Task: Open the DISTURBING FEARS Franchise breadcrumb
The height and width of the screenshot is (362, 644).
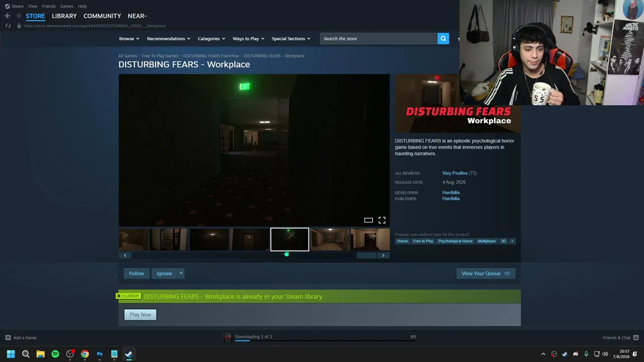Action: pyautogui.click(x=211, y=56)
